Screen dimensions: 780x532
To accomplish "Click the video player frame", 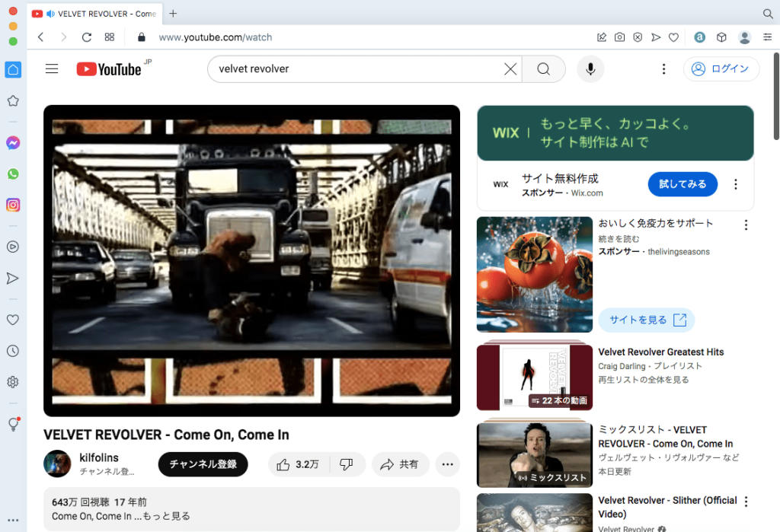I will pyautogui.click(x=251, y=260).
